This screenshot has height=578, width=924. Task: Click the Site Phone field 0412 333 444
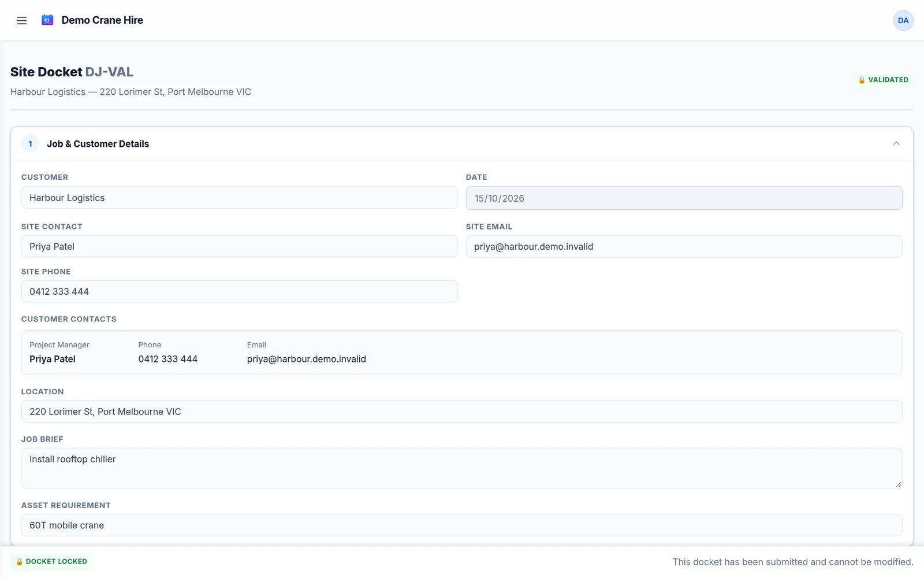coord(240,291)
